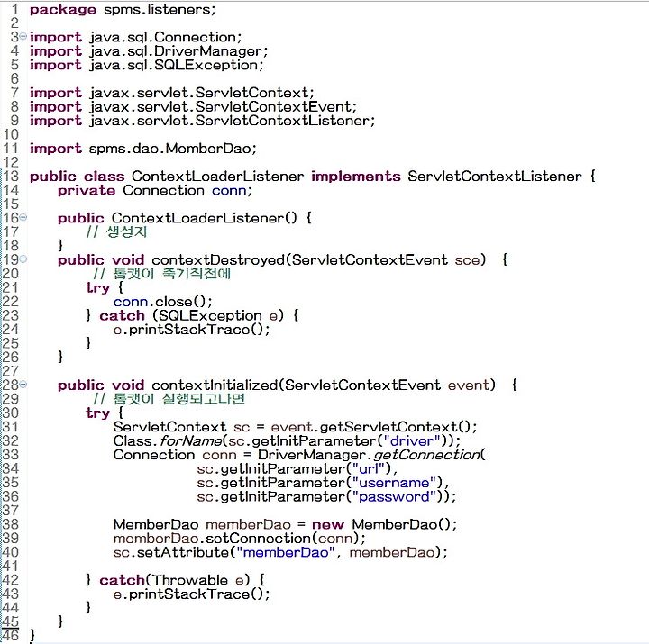Click 'DriverManager.getConnection(' on line 33

(x=371, y=455)
